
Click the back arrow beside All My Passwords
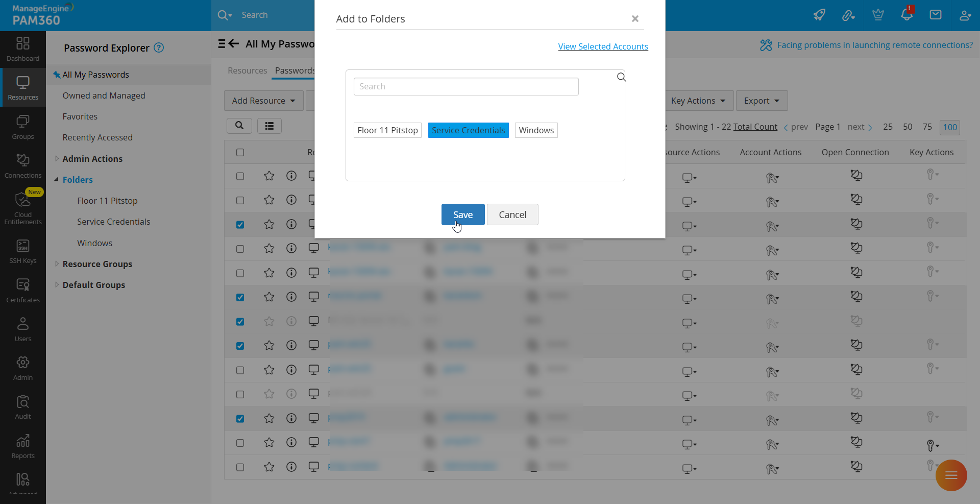click(234, 43)
